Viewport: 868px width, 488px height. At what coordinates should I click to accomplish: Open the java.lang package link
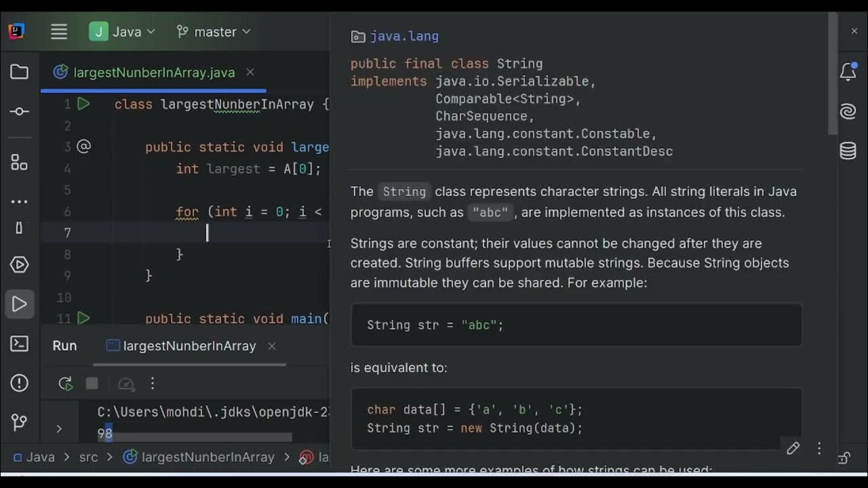click(x=404, y=36)
